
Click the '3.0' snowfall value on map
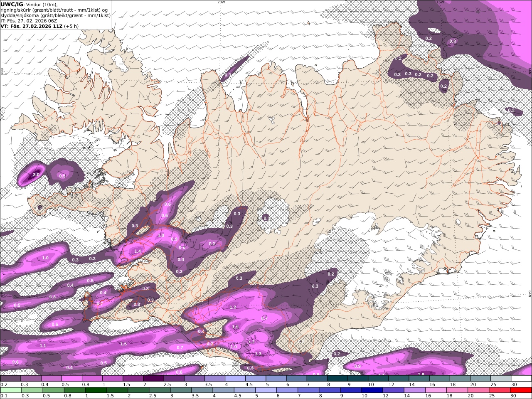coord(36,175)
